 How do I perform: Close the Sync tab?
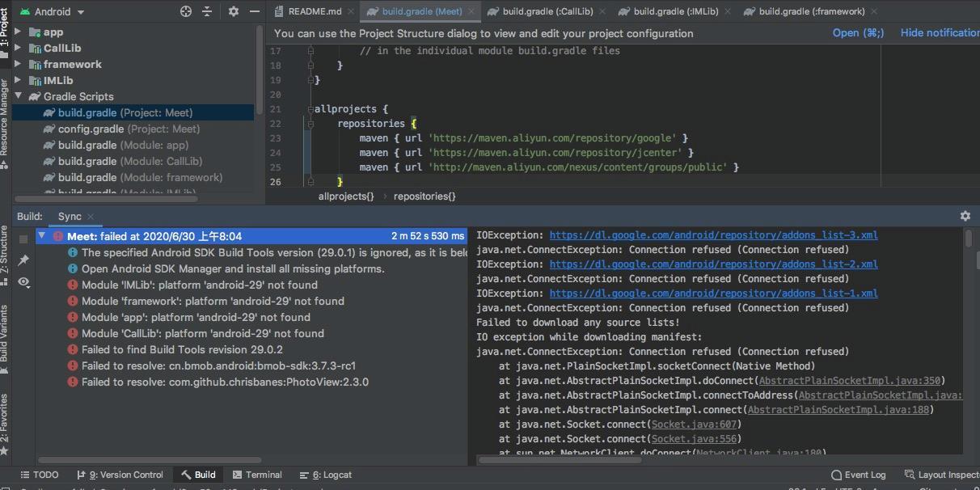point(91,217)
